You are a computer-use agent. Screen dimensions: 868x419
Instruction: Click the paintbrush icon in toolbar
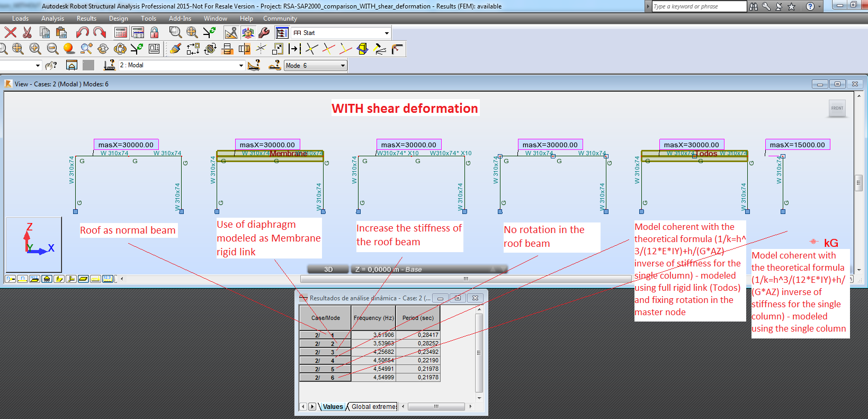pos(176,49)
